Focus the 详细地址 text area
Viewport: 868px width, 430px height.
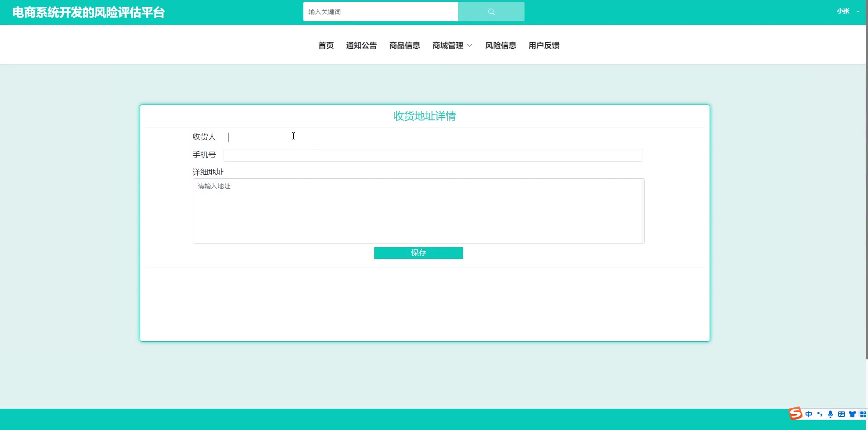point(419,211)
